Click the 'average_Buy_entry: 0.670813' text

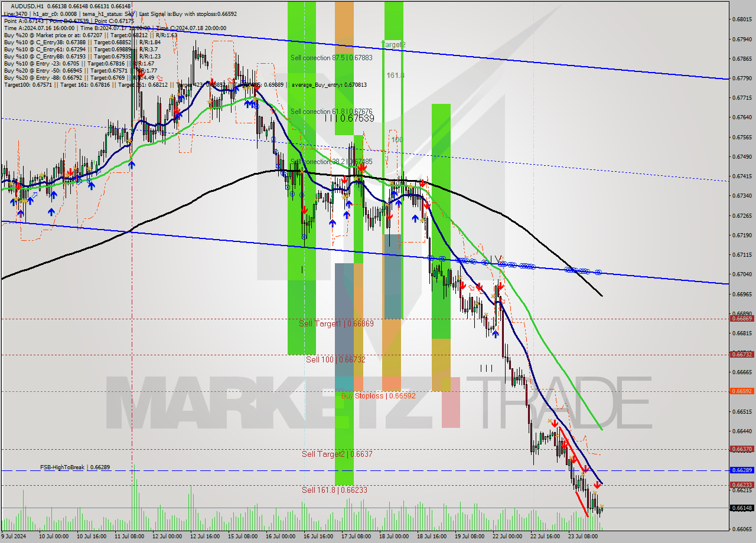pos(328,85)
